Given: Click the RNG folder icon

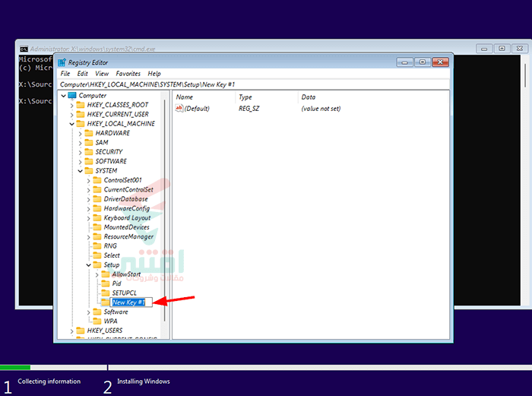Looking at the screenshot, I should tap(97, 246).
